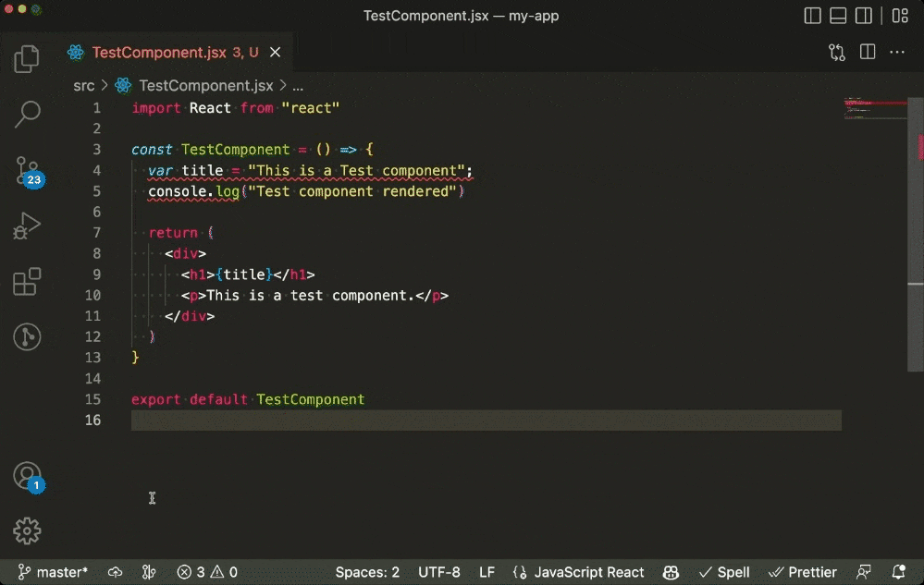This screenshot has width=924, height=585.
Task: Open the Accounts menu icon
Action: pos(27,476)
